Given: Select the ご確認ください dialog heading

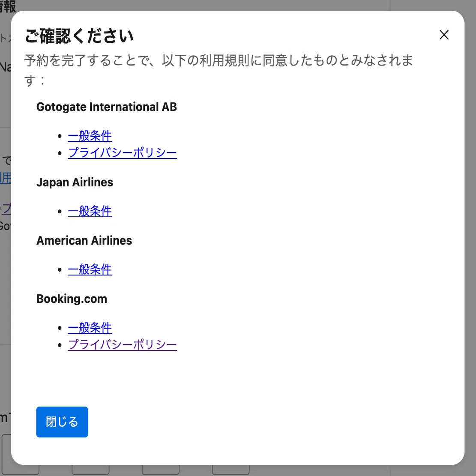Looking at the screenshot, I should tap(79, 36).
